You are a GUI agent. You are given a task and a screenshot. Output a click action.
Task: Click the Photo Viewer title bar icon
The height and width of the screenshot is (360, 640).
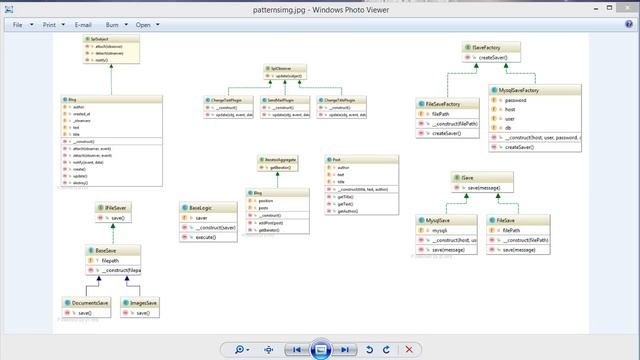(x=9, y=9)
